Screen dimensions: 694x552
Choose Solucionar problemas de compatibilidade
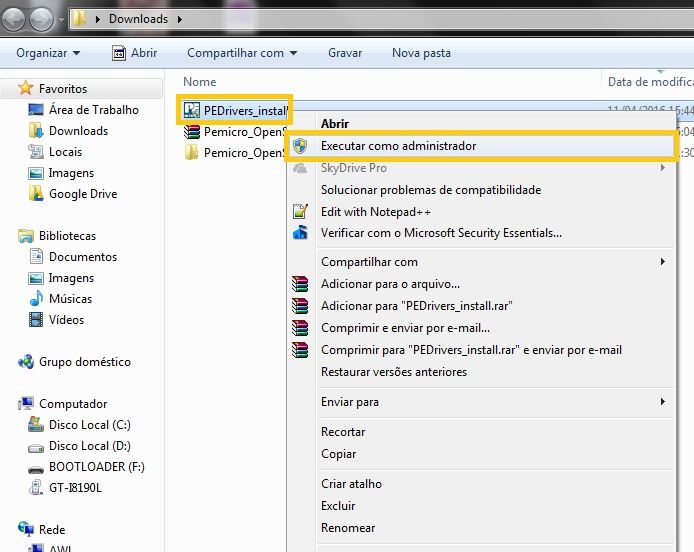[x=431, y=190]
